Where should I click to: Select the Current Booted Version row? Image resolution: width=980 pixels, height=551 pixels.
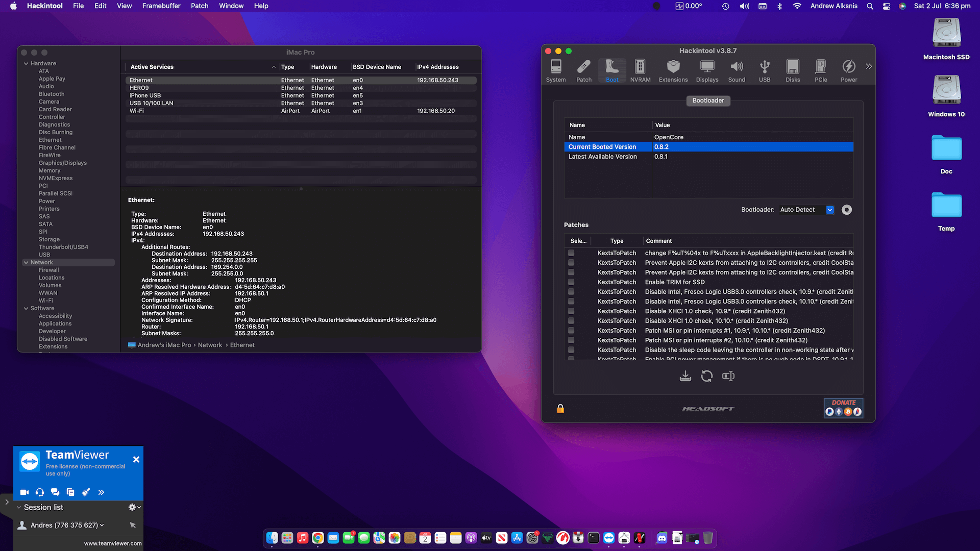708,147
